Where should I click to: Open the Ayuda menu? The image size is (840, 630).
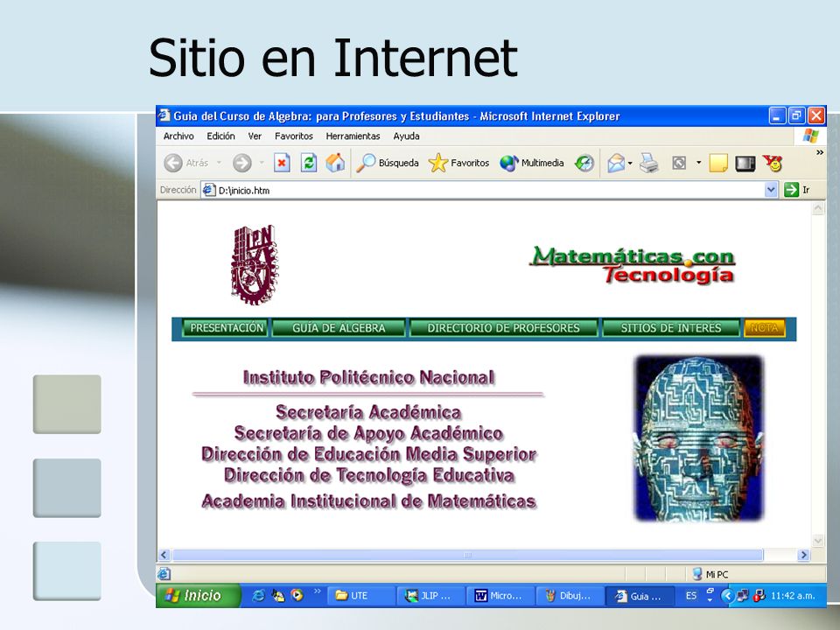coord(406,136)
